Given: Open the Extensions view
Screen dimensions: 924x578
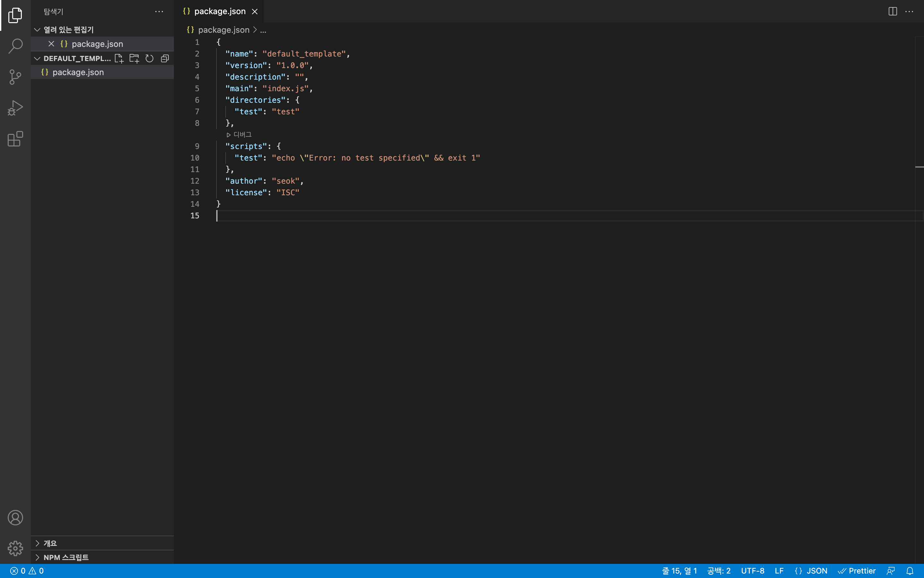Looking at the screenshot, I should 15,139.
